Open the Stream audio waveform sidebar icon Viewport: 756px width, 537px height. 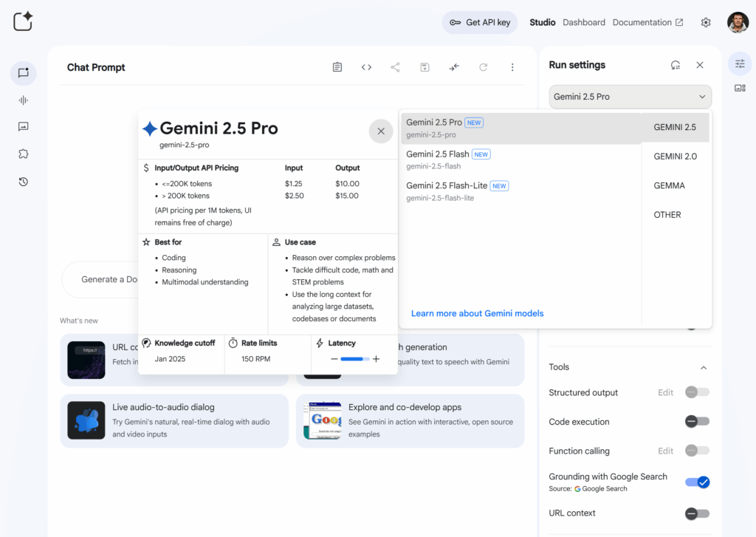(x=23, y=100)
